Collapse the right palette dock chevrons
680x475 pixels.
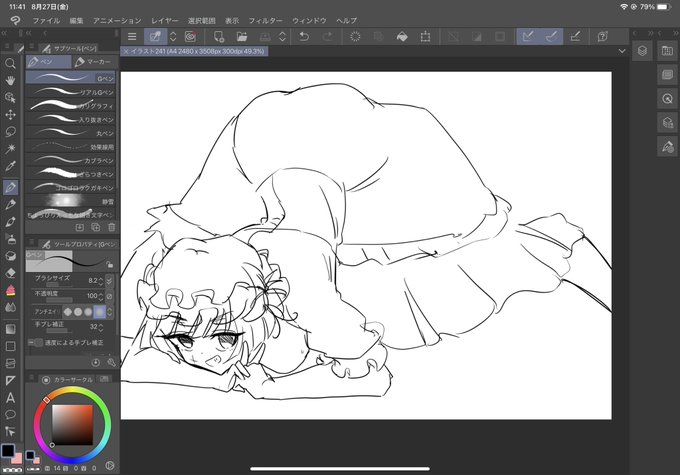click(676, 33)
